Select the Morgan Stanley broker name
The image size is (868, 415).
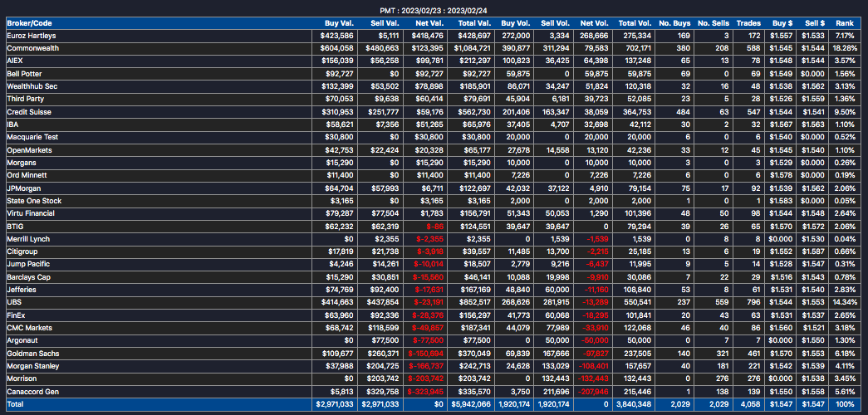[x=32, y=366]
